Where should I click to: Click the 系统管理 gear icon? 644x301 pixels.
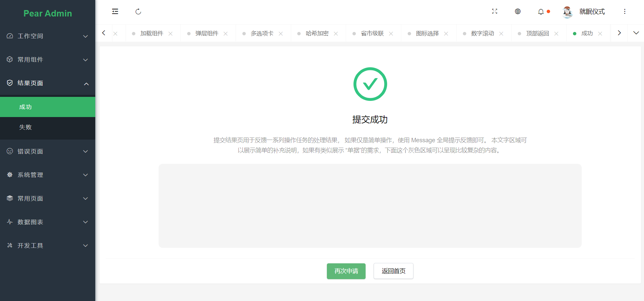click(10, 175)
